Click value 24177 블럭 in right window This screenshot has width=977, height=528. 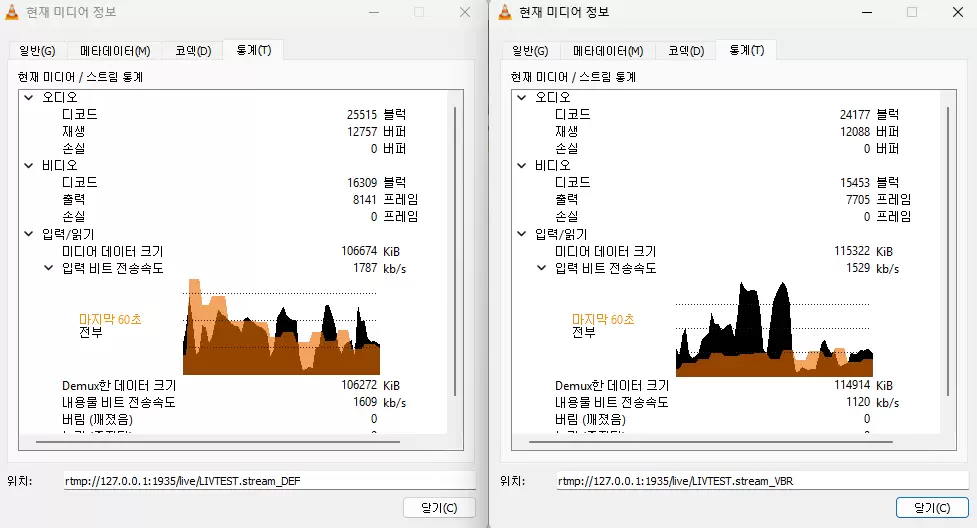(869, 115)
